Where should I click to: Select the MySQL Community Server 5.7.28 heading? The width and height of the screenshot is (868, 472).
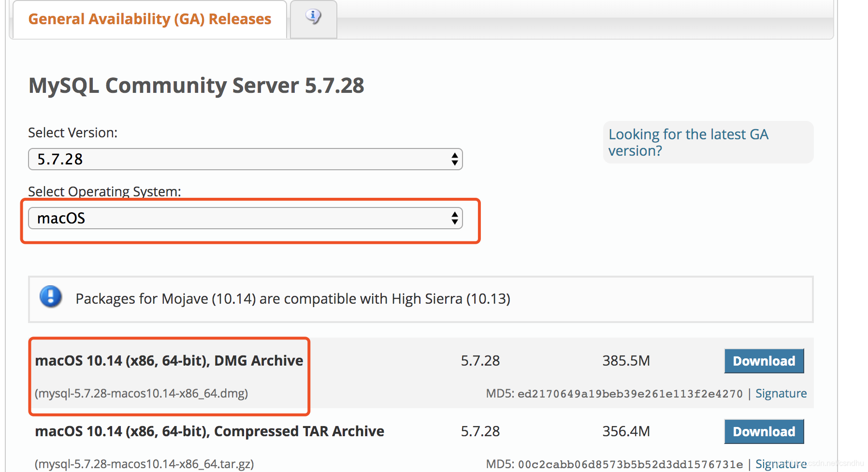coord(196,86)
